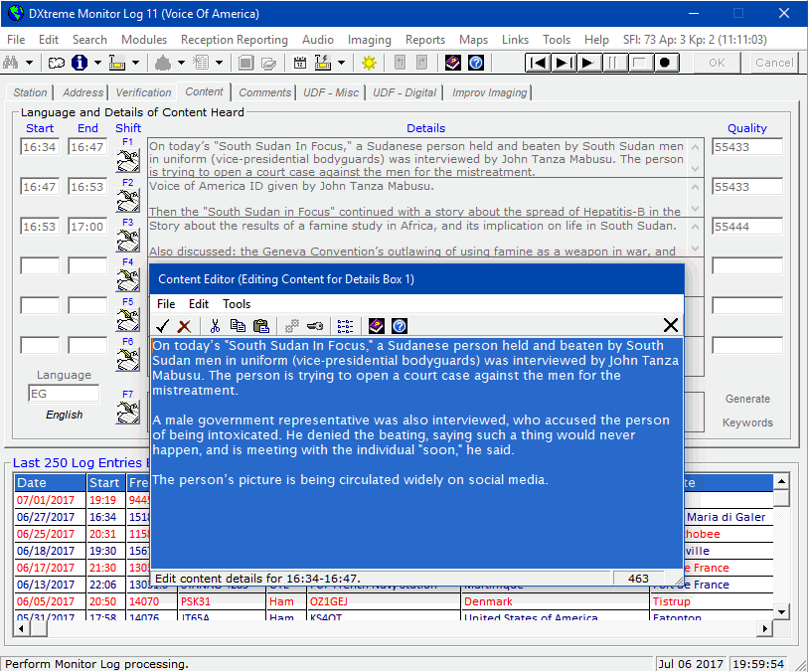Switch to the Comments tab

[265, 92]
